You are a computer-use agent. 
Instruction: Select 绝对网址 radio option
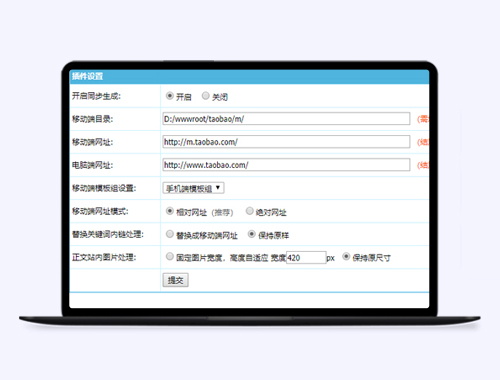pyautogui.click(x=250, y=211)
